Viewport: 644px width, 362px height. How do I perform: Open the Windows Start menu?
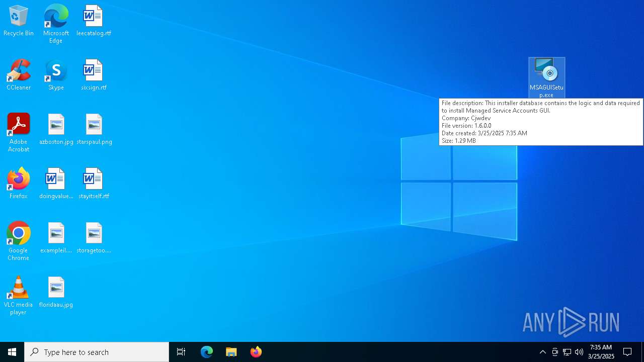tap(12, 352)
